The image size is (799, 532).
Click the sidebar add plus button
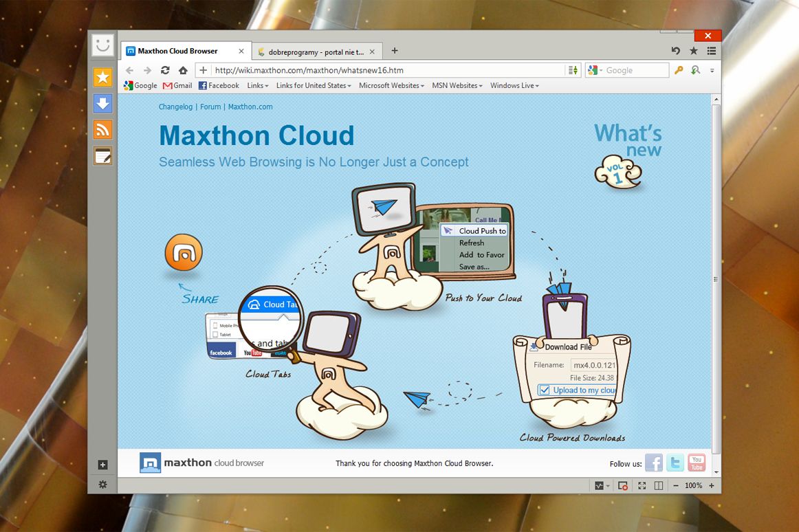tap(102, 465)
